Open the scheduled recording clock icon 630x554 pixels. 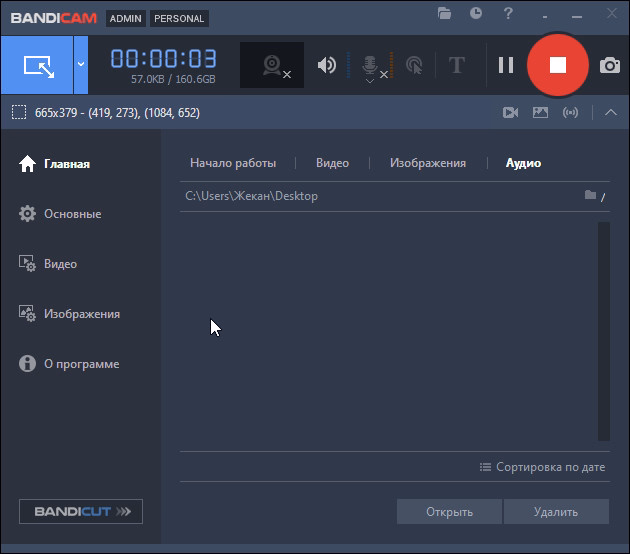[x=476, y=14]
